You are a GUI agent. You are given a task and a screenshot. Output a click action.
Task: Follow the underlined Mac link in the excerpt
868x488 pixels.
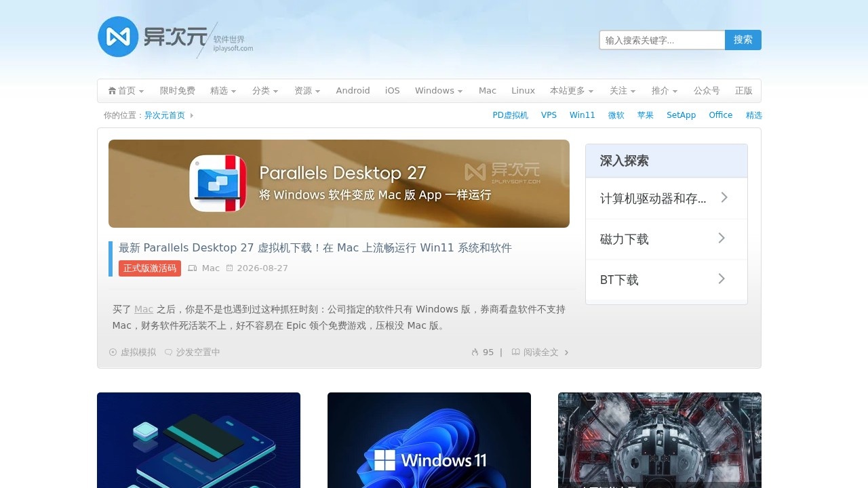click(x=144, y=309)
